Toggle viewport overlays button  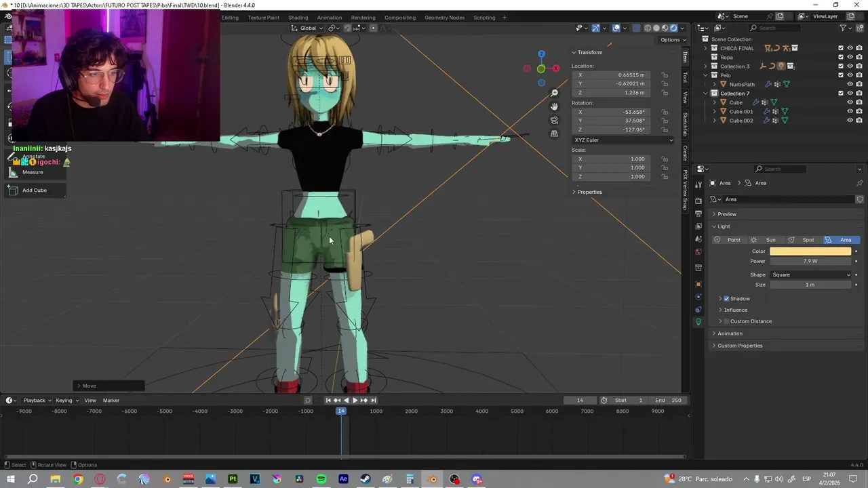616,28
